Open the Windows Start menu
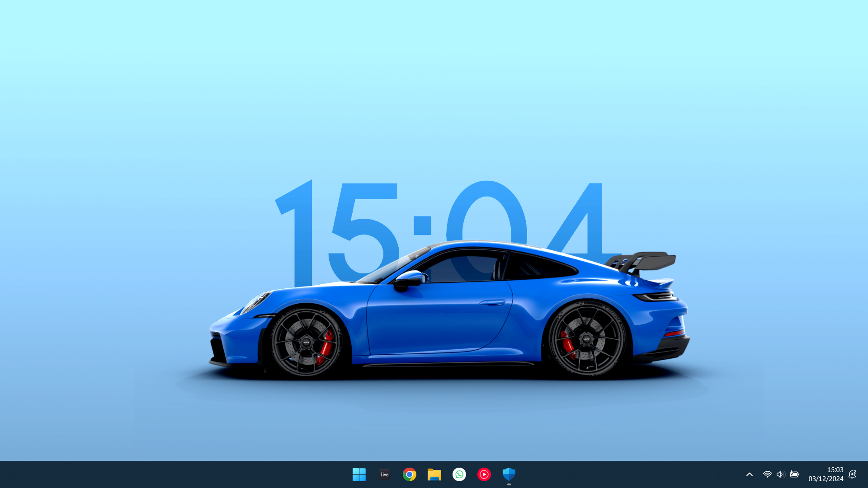 pyautogui.click(x=359, y=474)
